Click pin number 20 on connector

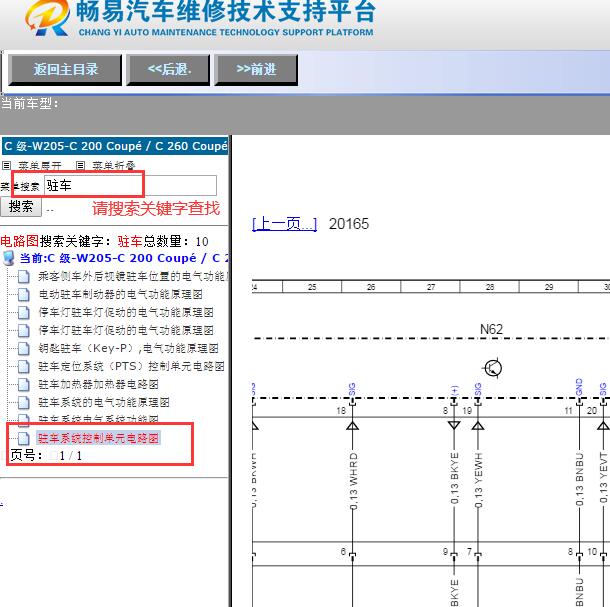592,411
